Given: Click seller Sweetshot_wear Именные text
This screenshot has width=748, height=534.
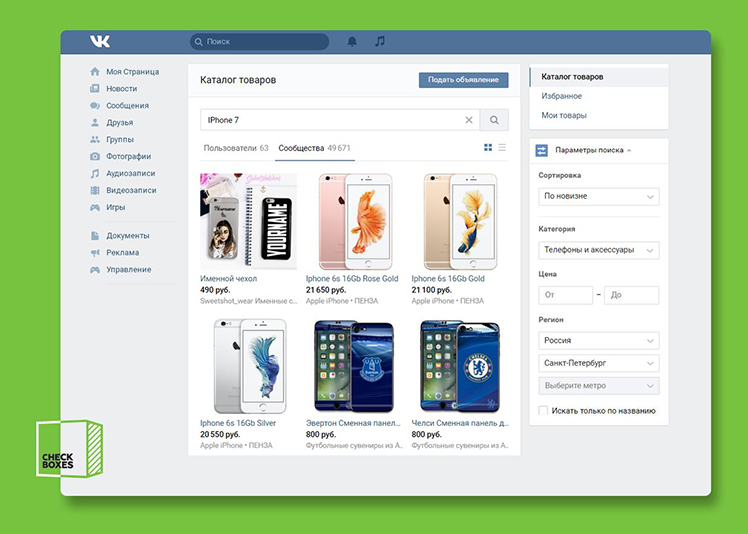Looking at the screenshot, I should click(x=249, y=301).
